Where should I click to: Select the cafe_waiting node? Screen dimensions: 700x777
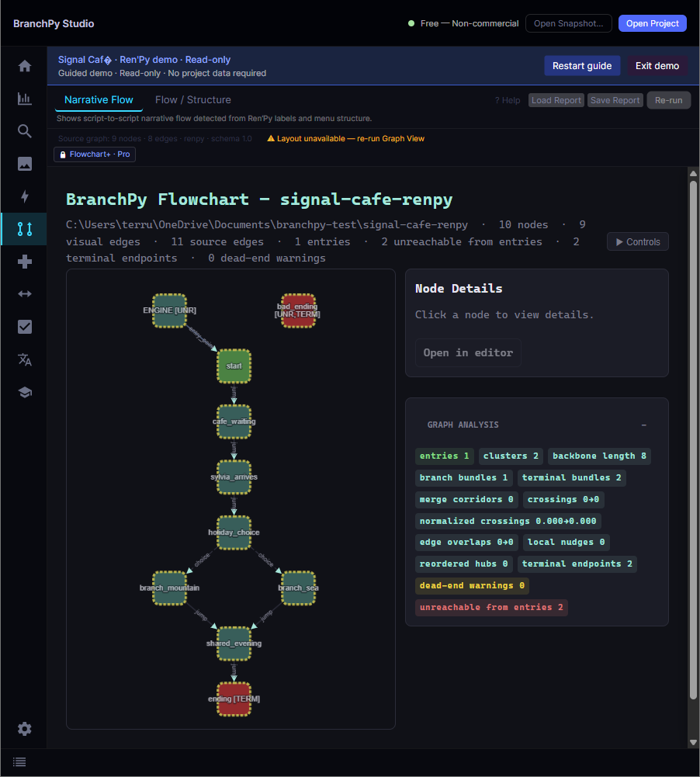click(234, 421)
